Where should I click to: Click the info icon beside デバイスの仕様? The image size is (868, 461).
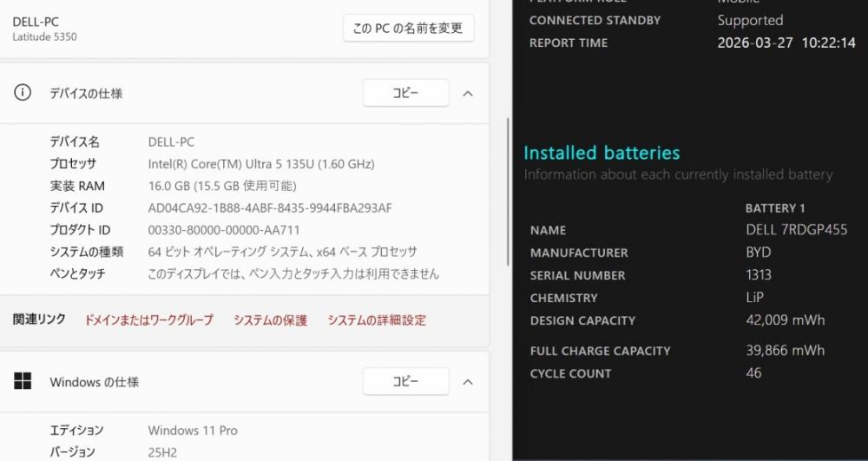23,93
